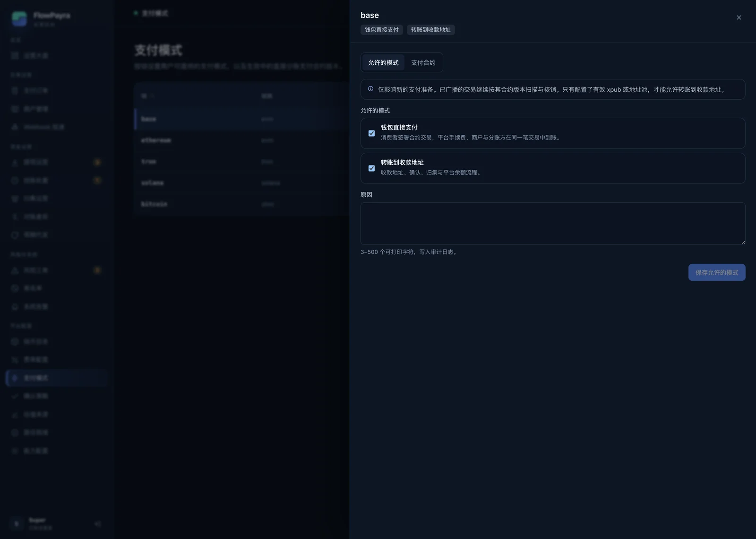Screen dimensions: 756x539
Task: Click the resize grip of the 原因 textarea
Action: coord(743,242)
